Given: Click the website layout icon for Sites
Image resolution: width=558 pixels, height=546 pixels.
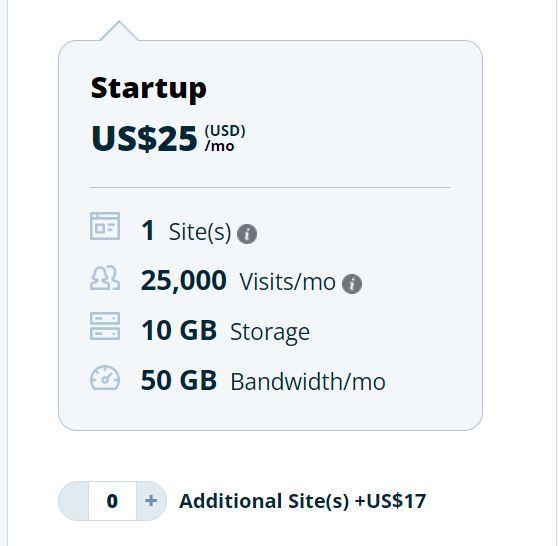Looking at the screenshot, I should coord(105,226).
